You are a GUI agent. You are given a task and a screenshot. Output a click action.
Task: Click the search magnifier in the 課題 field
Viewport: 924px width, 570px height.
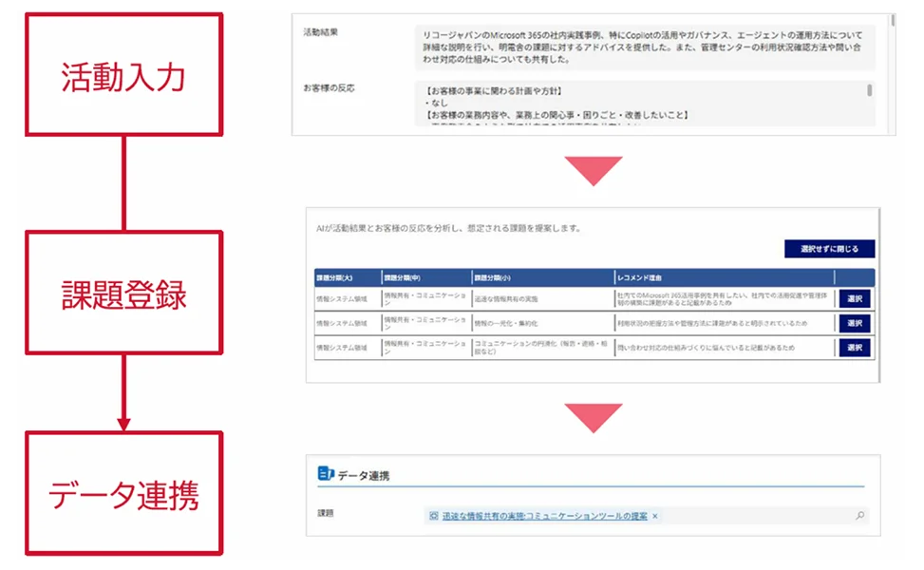click(861, 516)
